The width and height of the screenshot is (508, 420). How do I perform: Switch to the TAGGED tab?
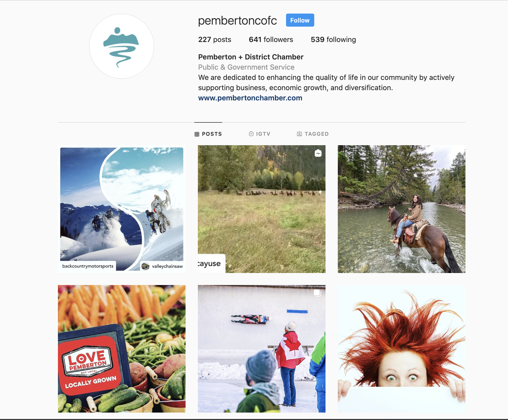click(x=313, y=134)
